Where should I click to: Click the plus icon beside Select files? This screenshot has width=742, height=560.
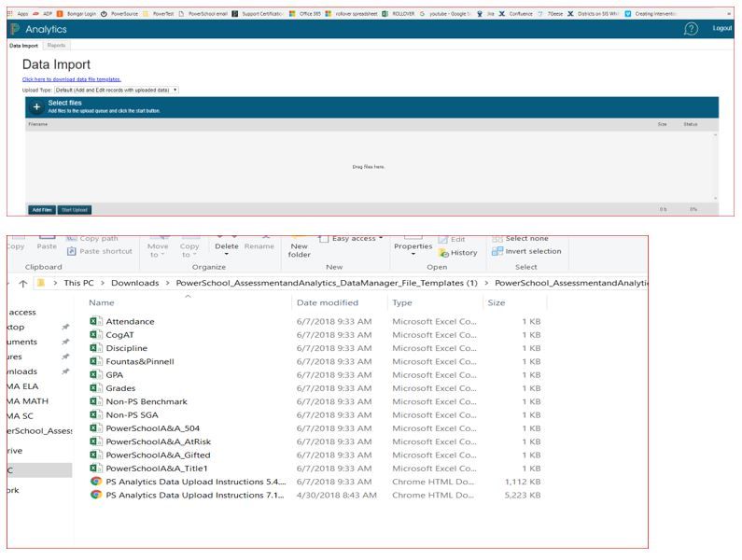36,107
